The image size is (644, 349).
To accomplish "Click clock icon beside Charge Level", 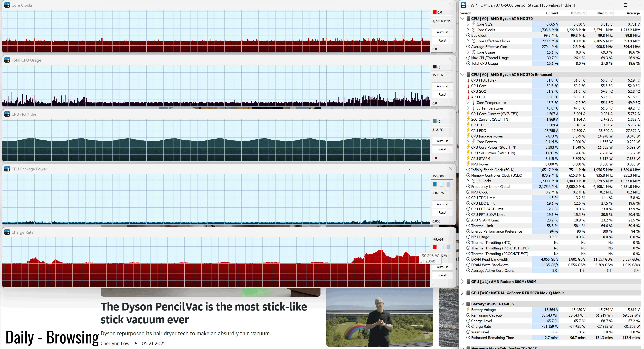I will [468, 321].
